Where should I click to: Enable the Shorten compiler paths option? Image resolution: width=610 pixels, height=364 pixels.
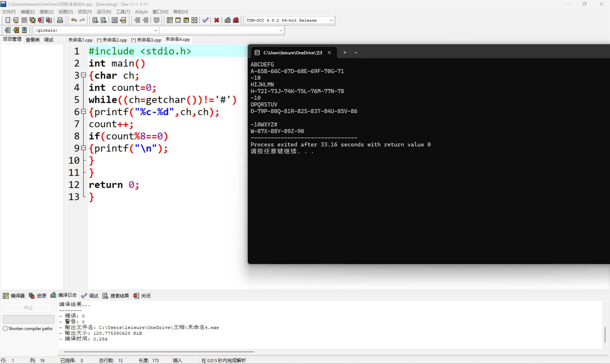[x=5, y=328]
